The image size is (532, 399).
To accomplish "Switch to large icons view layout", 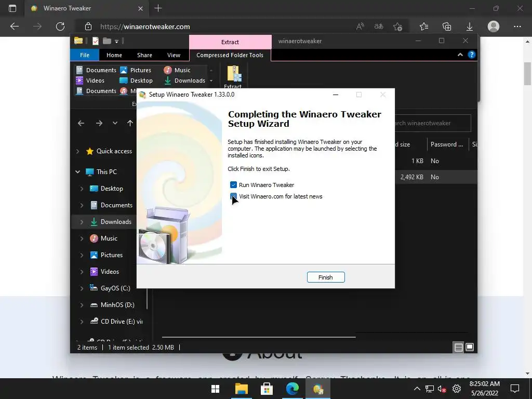I will pos(470,347).
